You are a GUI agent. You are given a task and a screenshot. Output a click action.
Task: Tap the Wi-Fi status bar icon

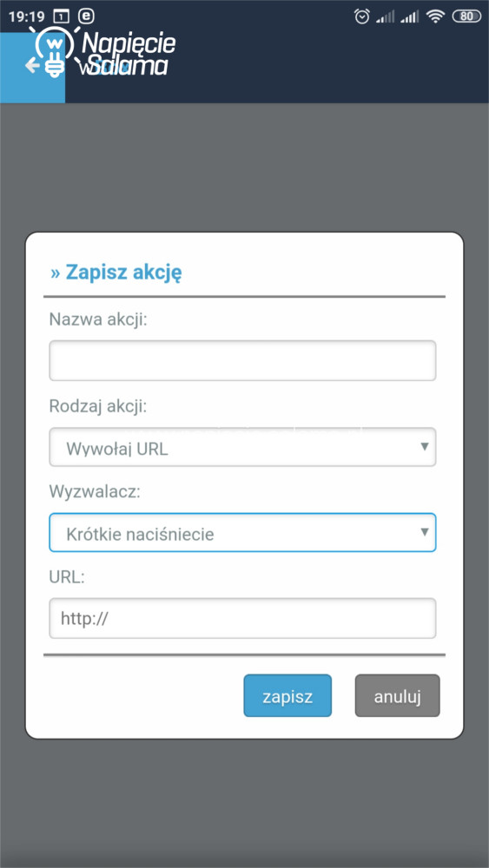[x=436, y=16]
